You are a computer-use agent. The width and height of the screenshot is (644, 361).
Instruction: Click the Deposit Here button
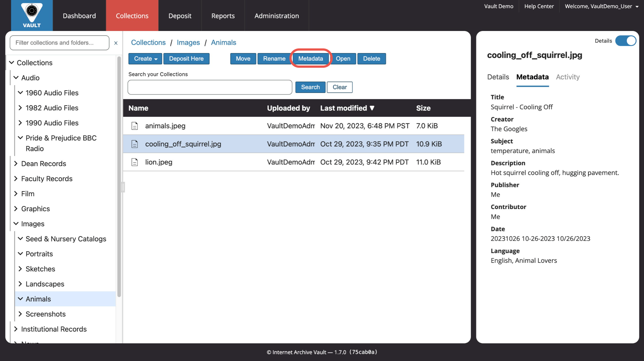[186, 59]
